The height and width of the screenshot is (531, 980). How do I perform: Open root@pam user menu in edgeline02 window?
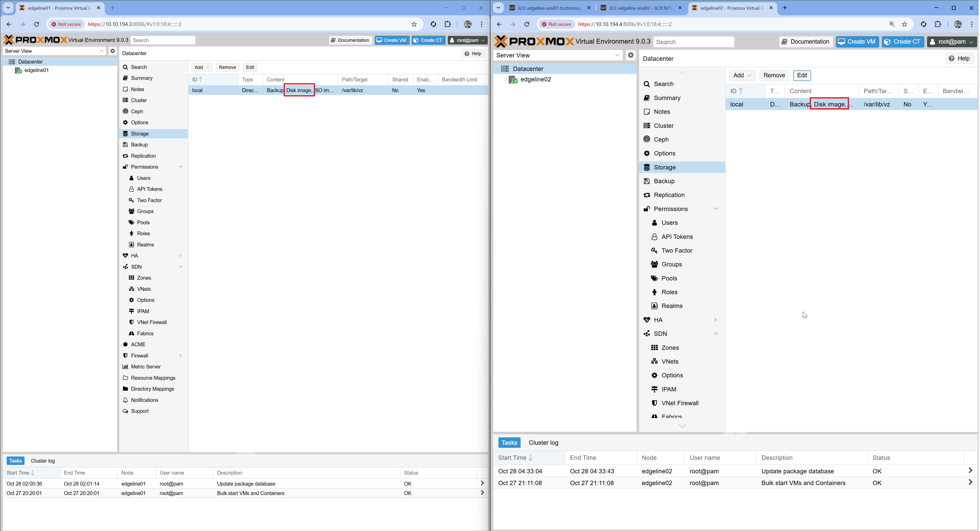coord(951,42)
